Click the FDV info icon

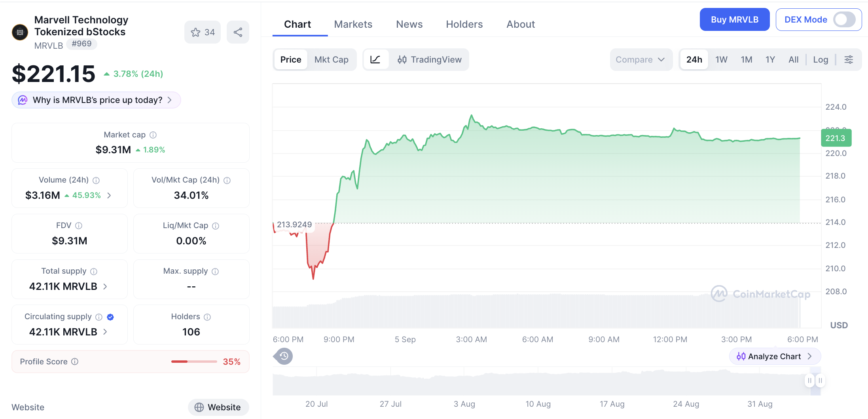[79, 226]
